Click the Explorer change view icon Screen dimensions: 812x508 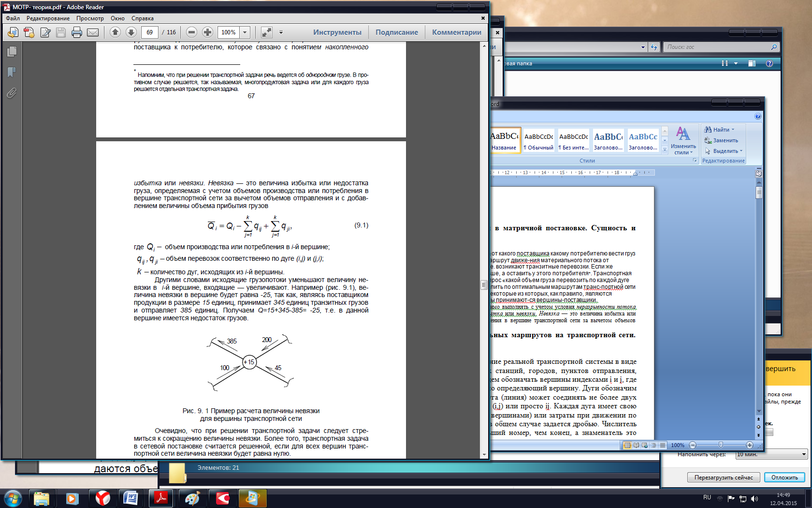(725, 63)
